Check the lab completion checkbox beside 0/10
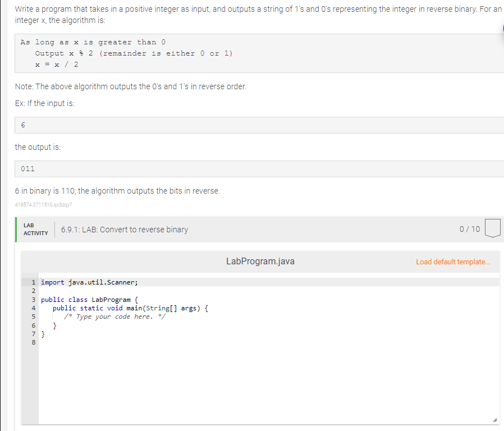 tap(492, 228)
